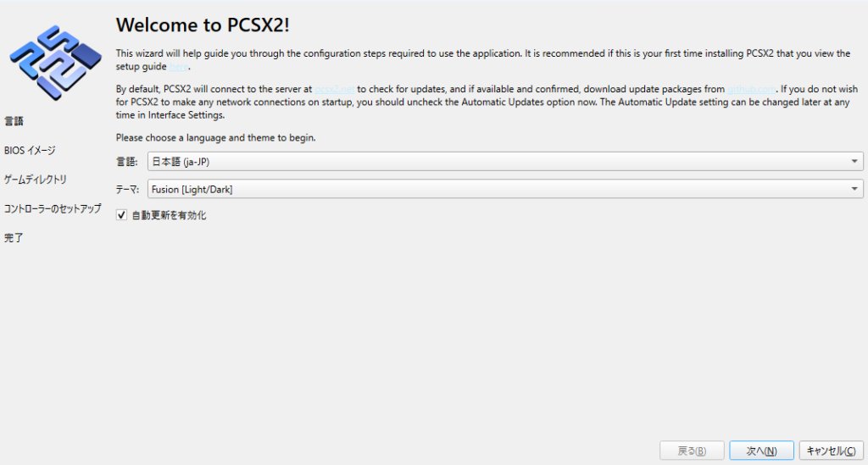Click the キャンセル(C) button
Screen dimensions: 868x465
[831, 451]
